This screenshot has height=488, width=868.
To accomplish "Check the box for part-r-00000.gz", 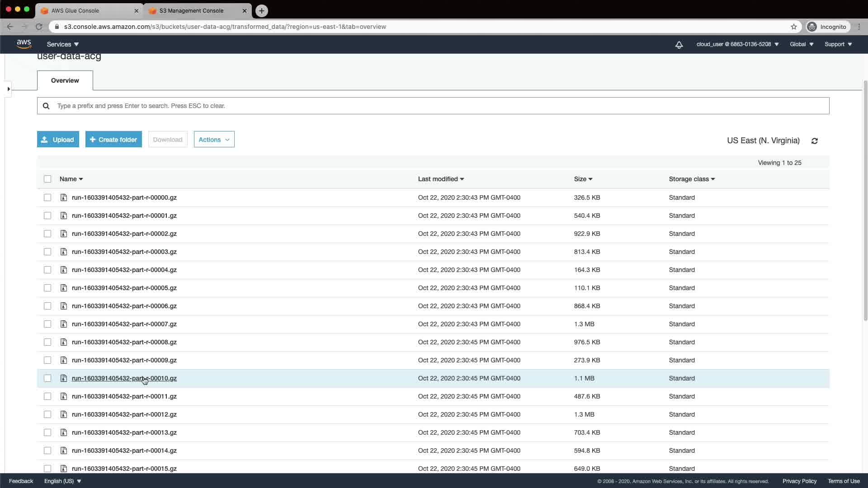I will pos(47,197).
